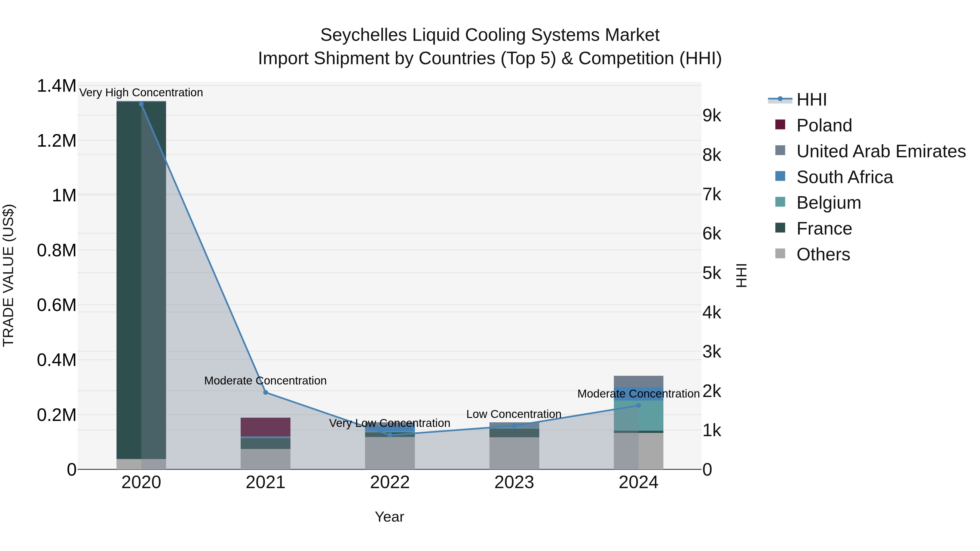
Task: Click the 'Year' axis title
Action: 390,517
